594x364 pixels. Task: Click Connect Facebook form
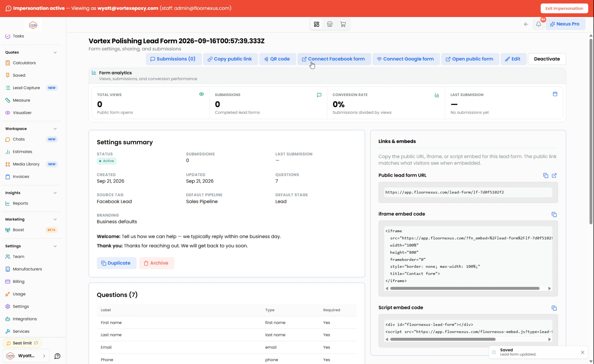[334, 59]
